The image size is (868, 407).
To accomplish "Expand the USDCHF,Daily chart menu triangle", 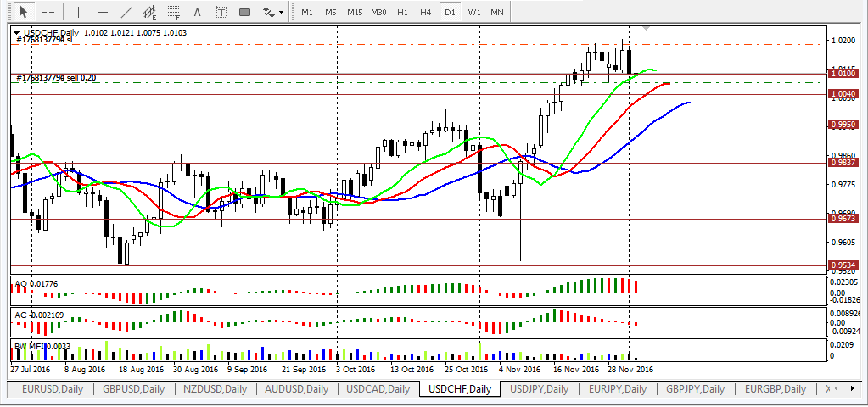I will (x=17, y=32).
